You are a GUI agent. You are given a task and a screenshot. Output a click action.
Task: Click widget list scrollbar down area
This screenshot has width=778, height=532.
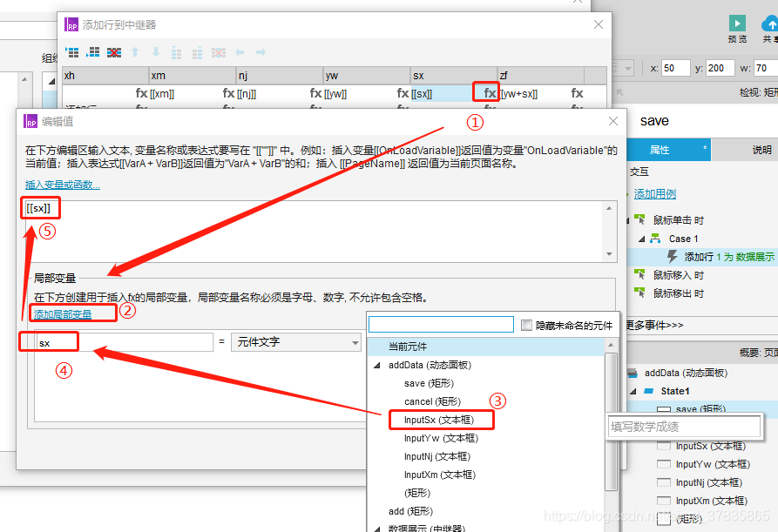pyautogui.click(x=612, y=513)
